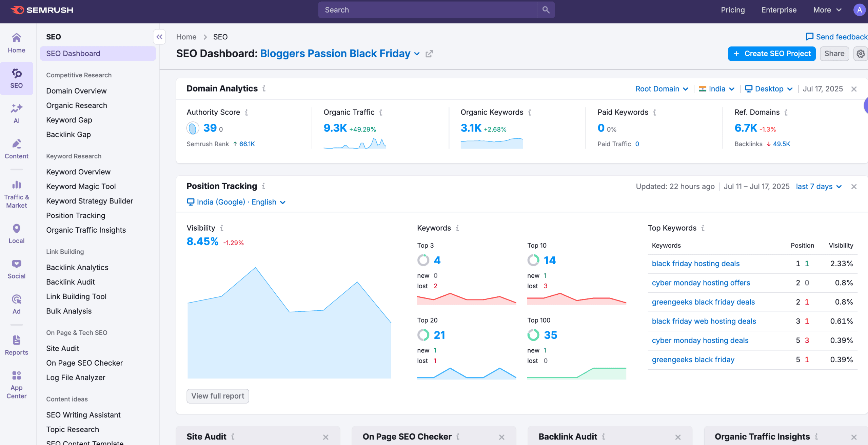Open Keyword Gap menu item
Screen dimensions: 868x445
pyautogui.click(x=69, y=120)
